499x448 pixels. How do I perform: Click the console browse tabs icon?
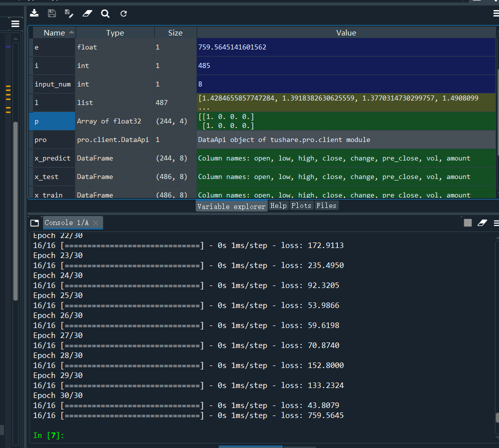pyautogui.click(x=35, y=223)
